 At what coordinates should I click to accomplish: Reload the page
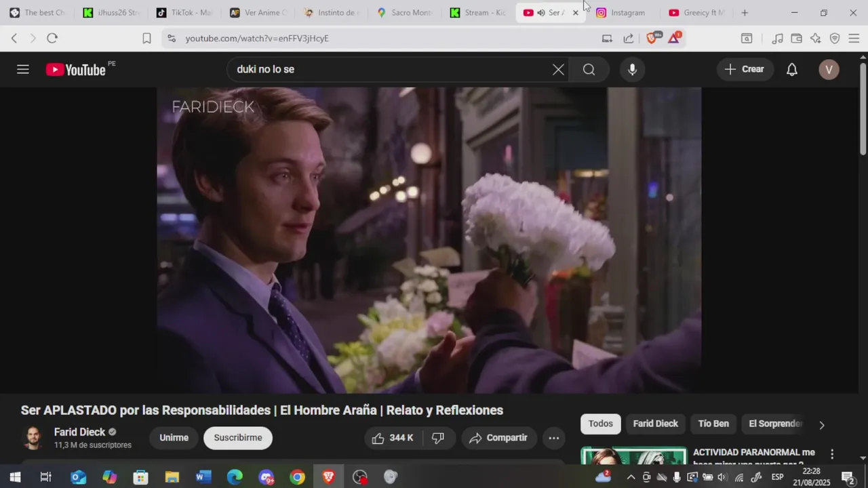52,39
